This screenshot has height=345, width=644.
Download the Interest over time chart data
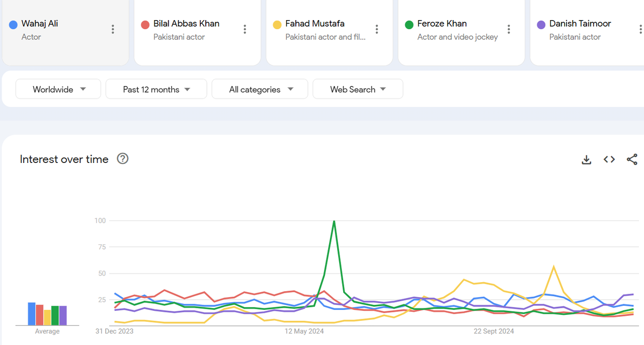(x=586, y=159)
